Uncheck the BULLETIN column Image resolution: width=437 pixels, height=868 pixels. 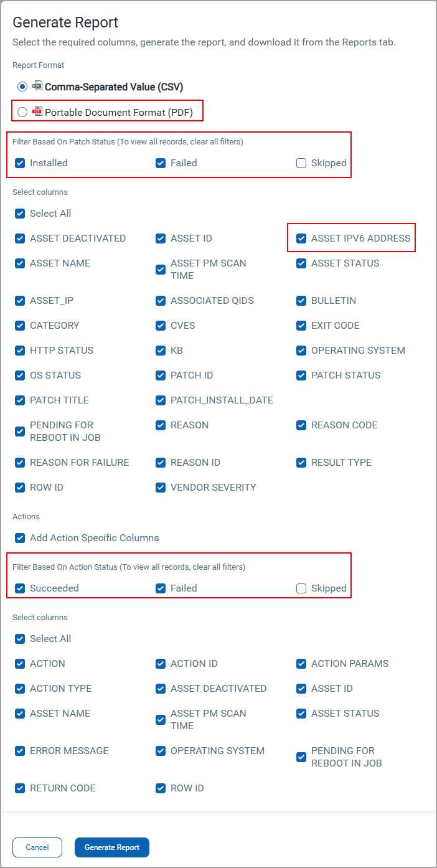(301, 300)
